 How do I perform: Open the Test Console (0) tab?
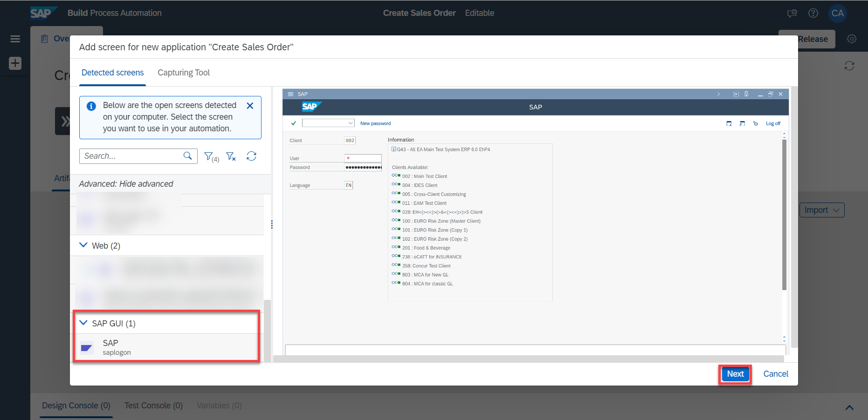pyautogui.click(x=153, y=406)
